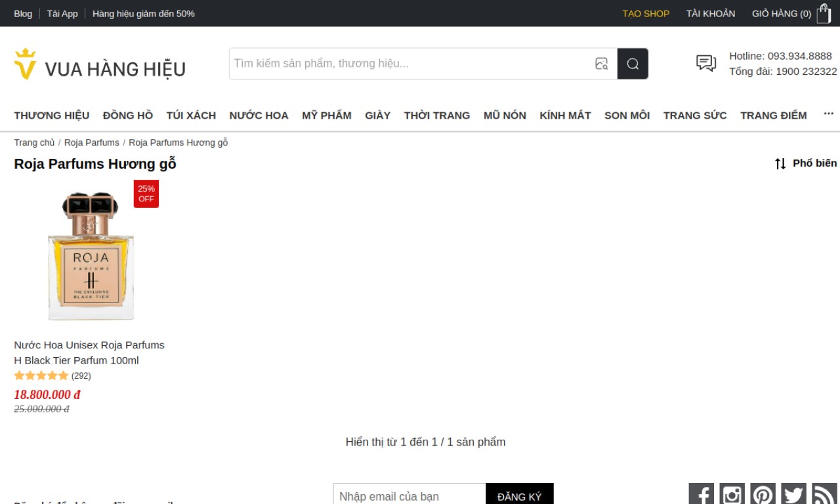The image size is (840, 504).
Task: Click the five-star rating of the product
Action: [41, 376]
